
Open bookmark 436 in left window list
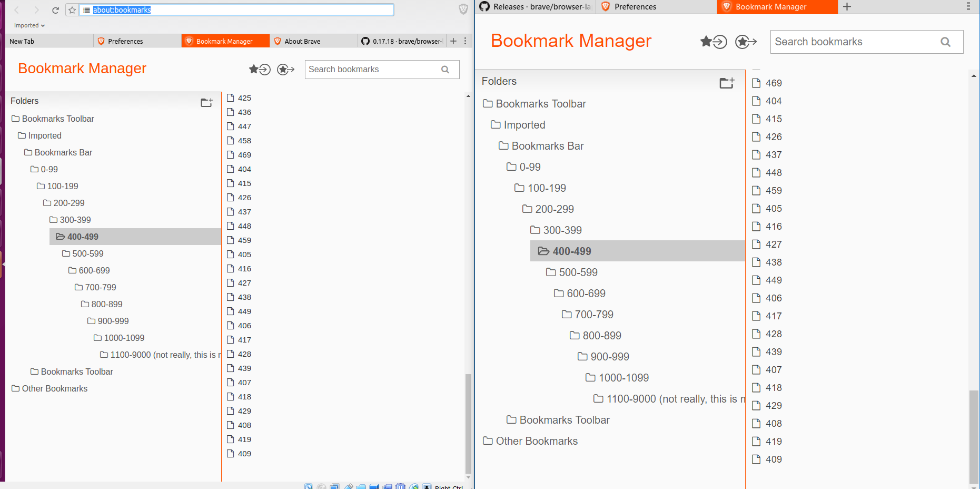coord(239,112)
